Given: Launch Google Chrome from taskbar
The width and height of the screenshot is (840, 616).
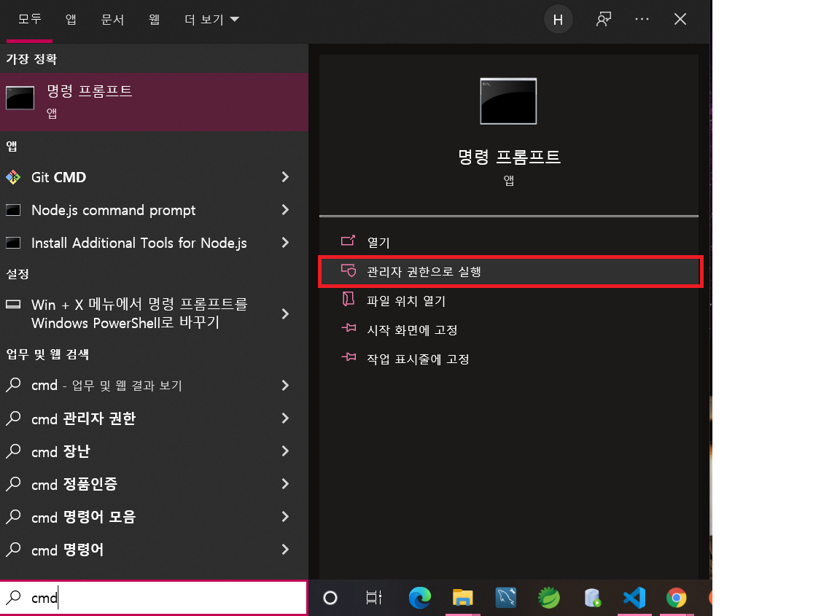Looking at the screenshot, I should 677,598.
